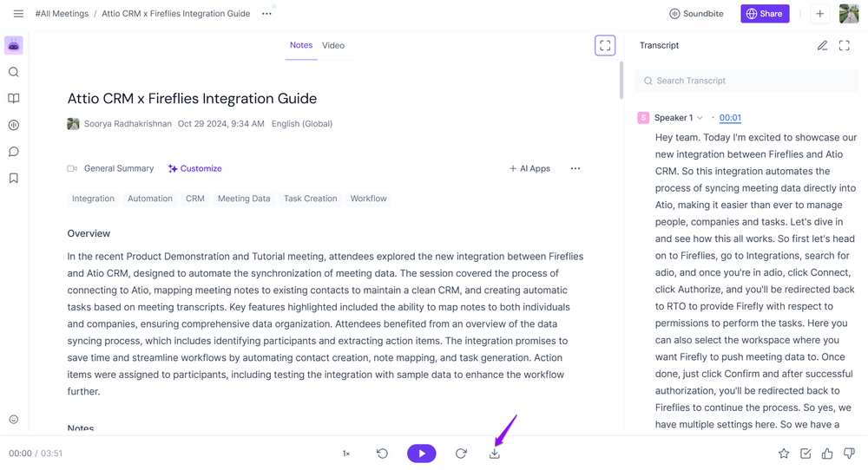Expand notes panel to fullscreen

point(605,45)
